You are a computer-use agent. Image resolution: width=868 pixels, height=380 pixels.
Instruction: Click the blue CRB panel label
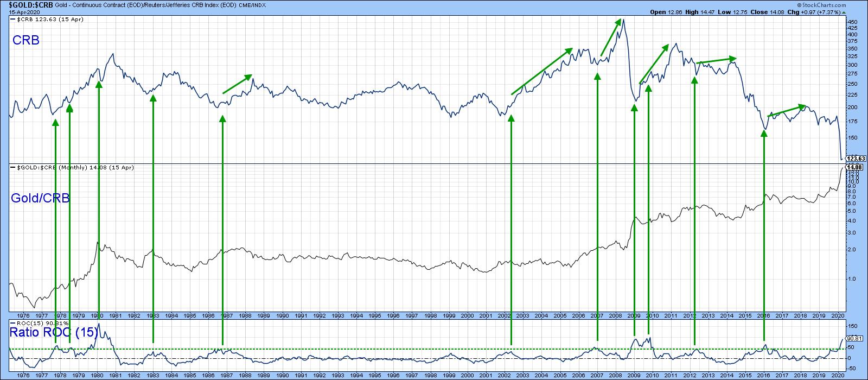[x=25, y=41]
